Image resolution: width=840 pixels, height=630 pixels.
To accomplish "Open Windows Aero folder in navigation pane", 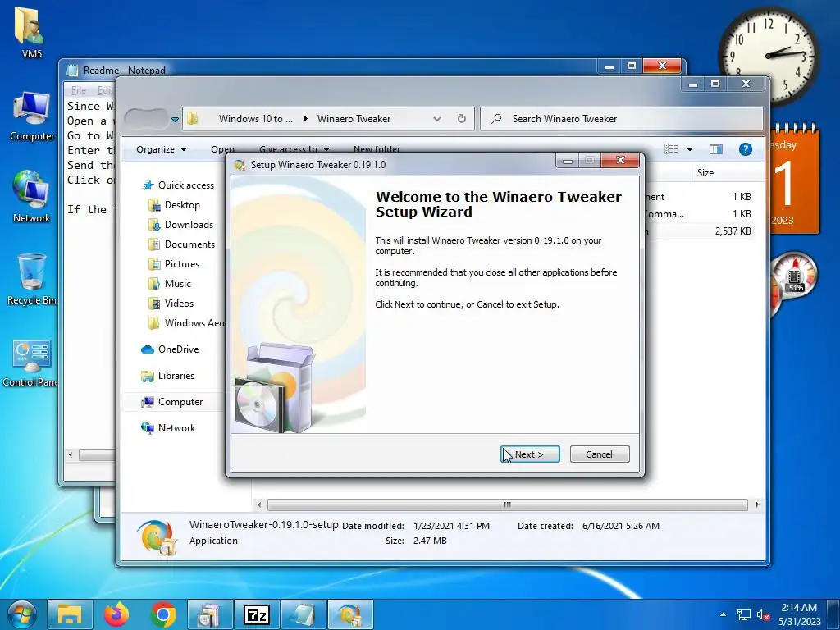I will [186, 323].
